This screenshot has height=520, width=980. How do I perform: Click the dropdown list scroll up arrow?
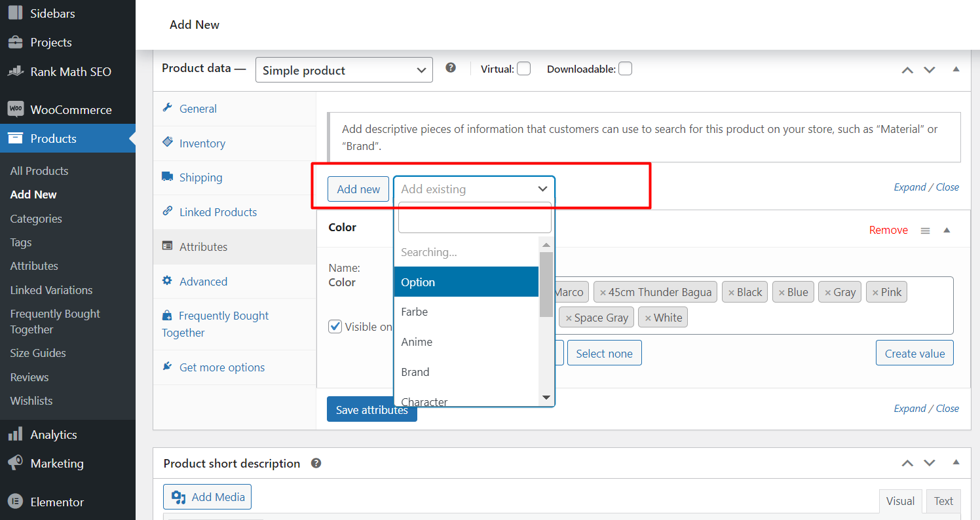pyautogui.click(x=546, y=245)
